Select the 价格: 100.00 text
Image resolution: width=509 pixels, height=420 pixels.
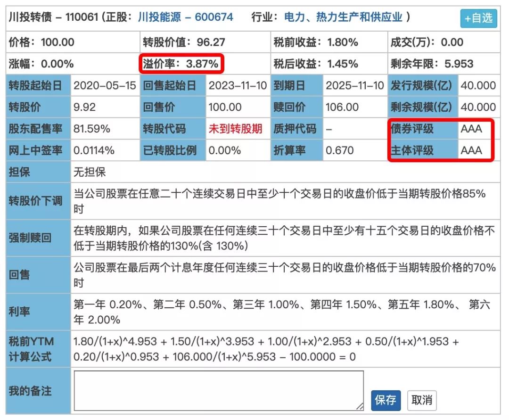(x=41, y=42)
